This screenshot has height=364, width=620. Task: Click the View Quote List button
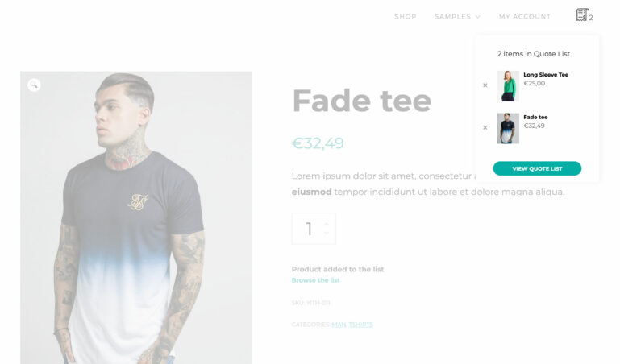pyautogui.click(x=537, y=168)
